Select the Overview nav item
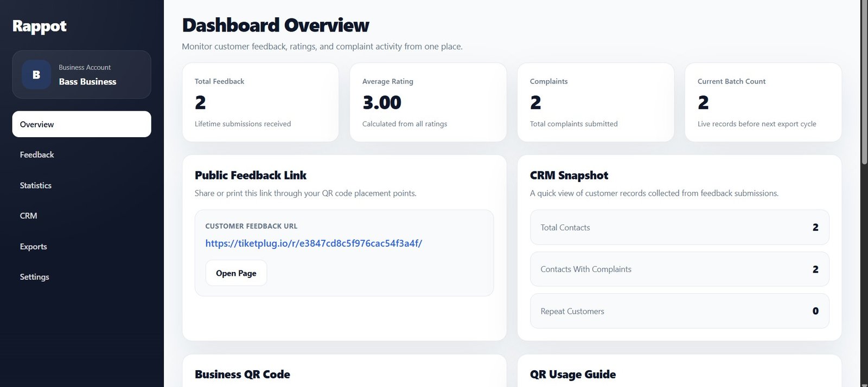This screenshot has width=868, height=387. click(x=81, y=124)
